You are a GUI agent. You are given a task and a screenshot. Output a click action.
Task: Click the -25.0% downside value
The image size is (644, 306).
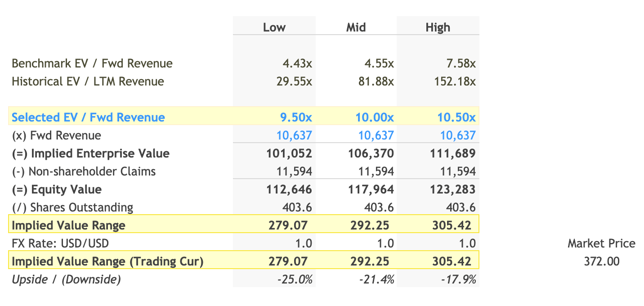pyautogui.click(x=295, y=279)
